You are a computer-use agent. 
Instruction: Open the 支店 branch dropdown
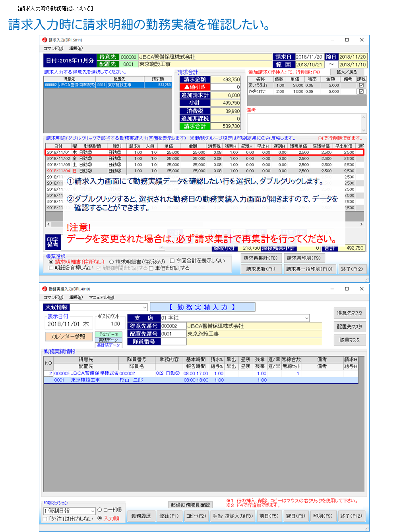coord(306,318)
